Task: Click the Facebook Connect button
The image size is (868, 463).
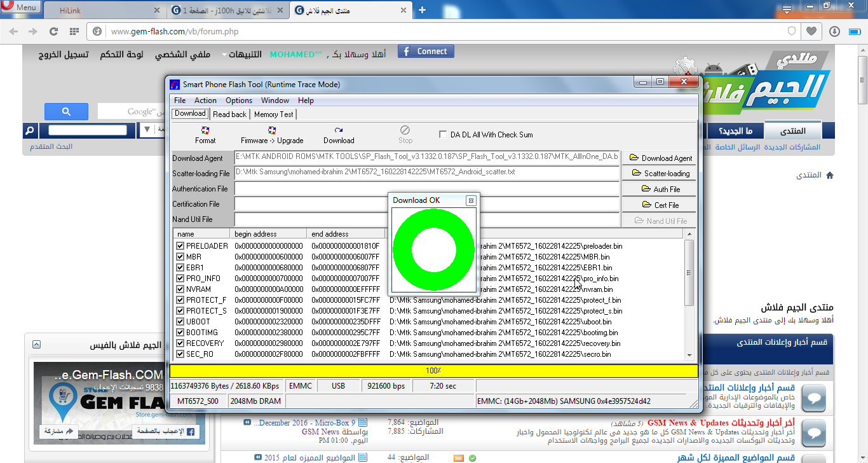Action: (426, 52)
